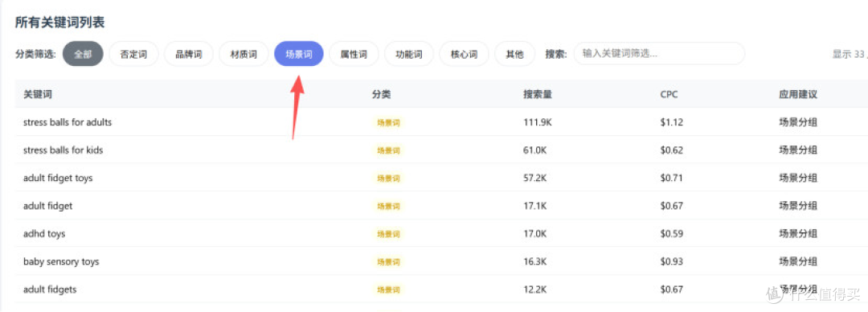Screen dimensions: 868x312
Task: Click search volume 61.0K
Action: (x=535, y=150)
